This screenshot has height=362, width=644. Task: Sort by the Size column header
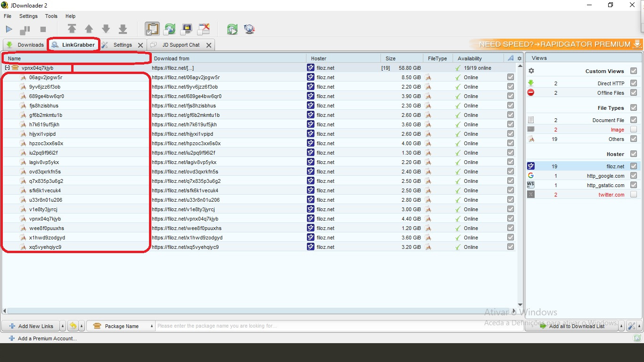click(x=402, y=58)
